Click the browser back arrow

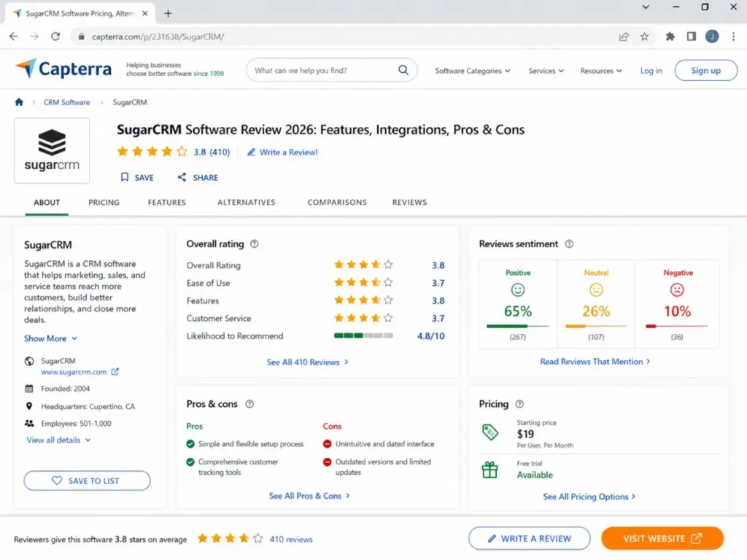(13, 36)
